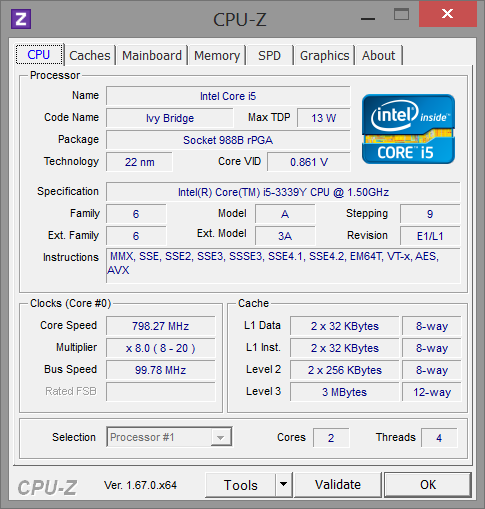
Task: Switch to the Graphics tab
Action: coord(324,55)
